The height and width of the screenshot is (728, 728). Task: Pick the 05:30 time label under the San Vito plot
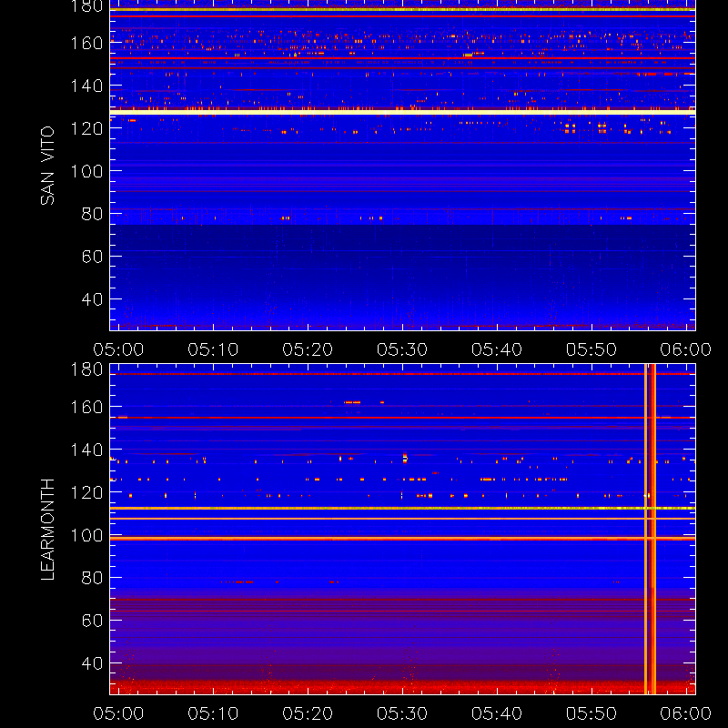click(x=402, y=349)
